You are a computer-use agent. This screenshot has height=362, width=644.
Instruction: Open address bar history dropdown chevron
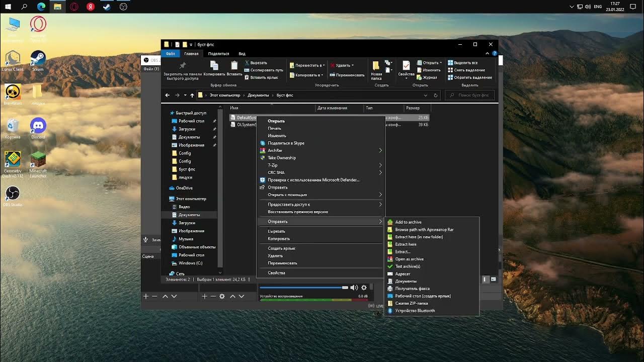(x=426, y=95)
